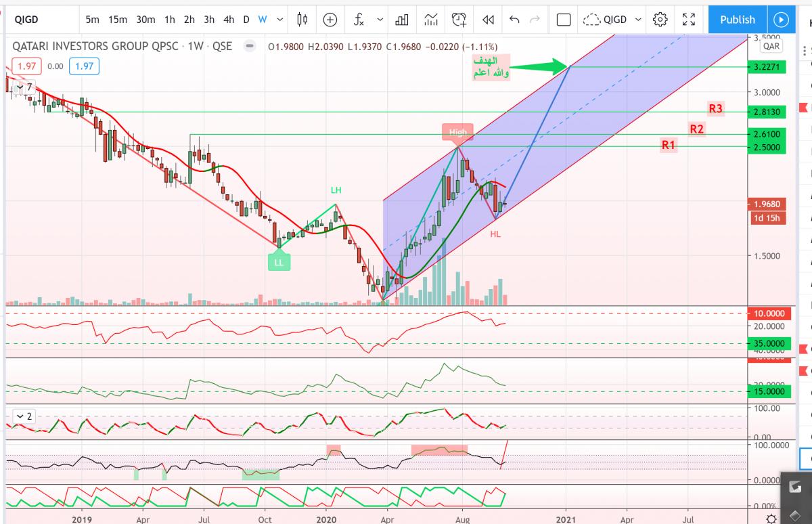Click the red R2 resistance label
Viewport: 812px width, 524px height.
(697, 129)
